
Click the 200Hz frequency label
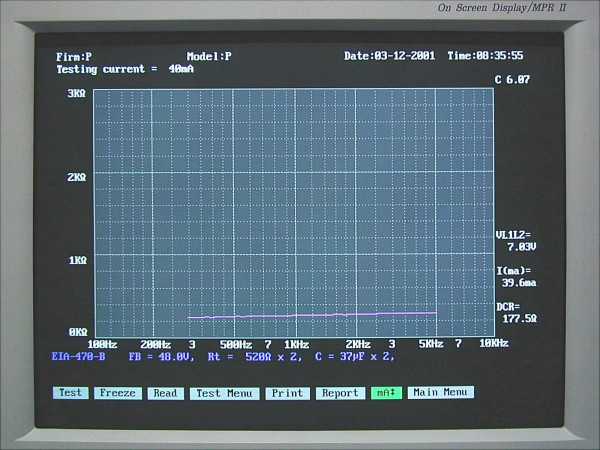pyautogui.click(x=155, y=344)
